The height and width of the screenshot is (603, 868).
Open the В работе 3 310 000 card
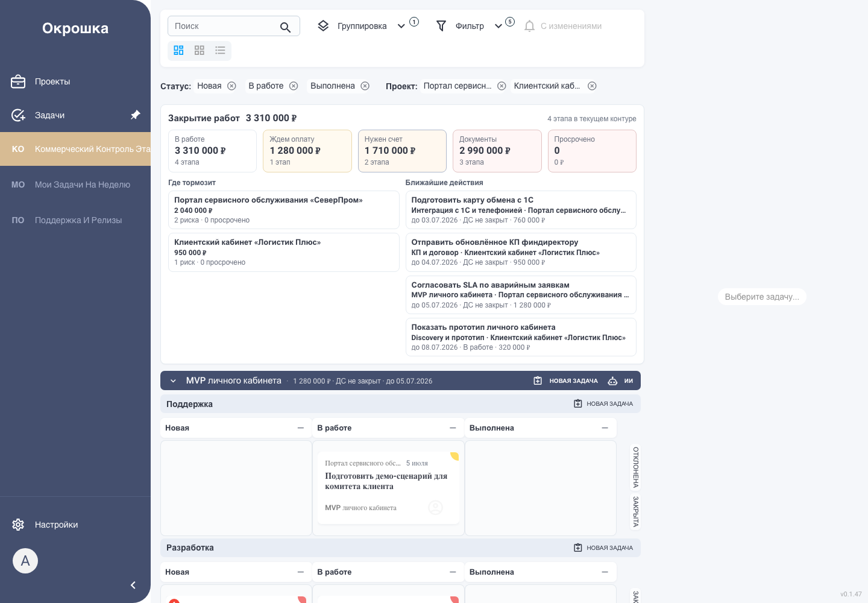[212, 151]
